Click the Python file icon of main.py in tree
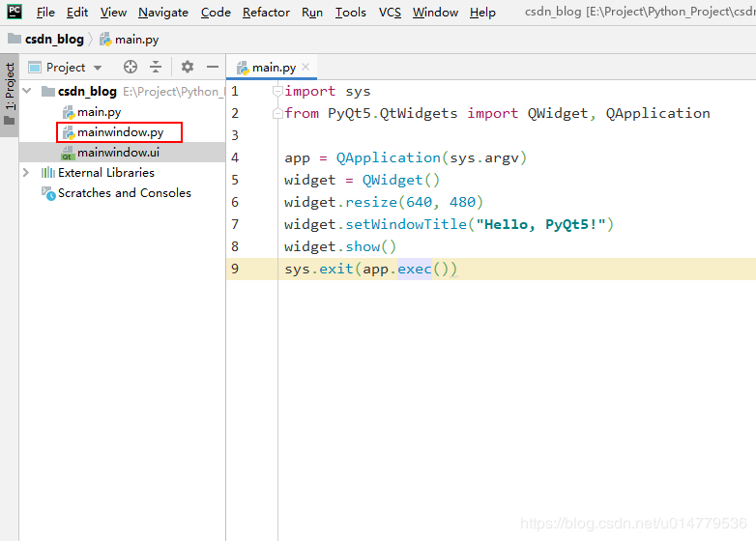The image size is (756, 541). click(x=69, y=112)
